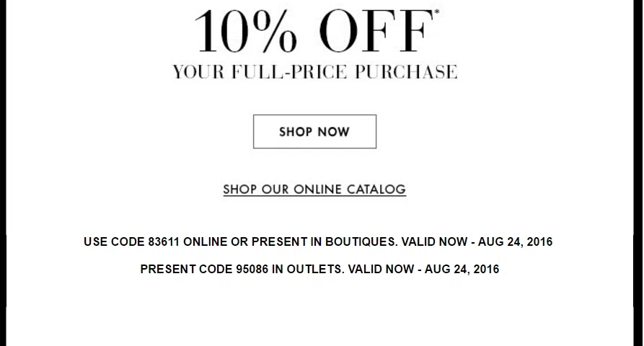
Task: Click the SHOP NOW button
Action: point(314,131)
